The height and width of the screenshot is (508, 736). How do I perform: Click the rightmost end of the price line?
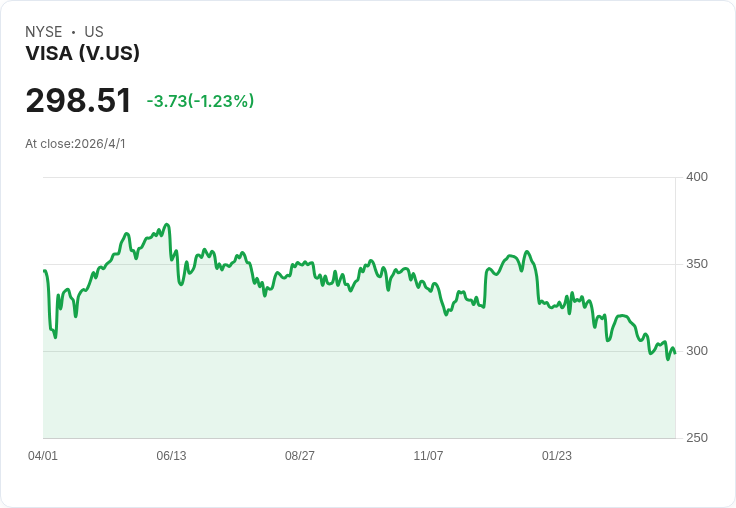(x=675, y=352)
